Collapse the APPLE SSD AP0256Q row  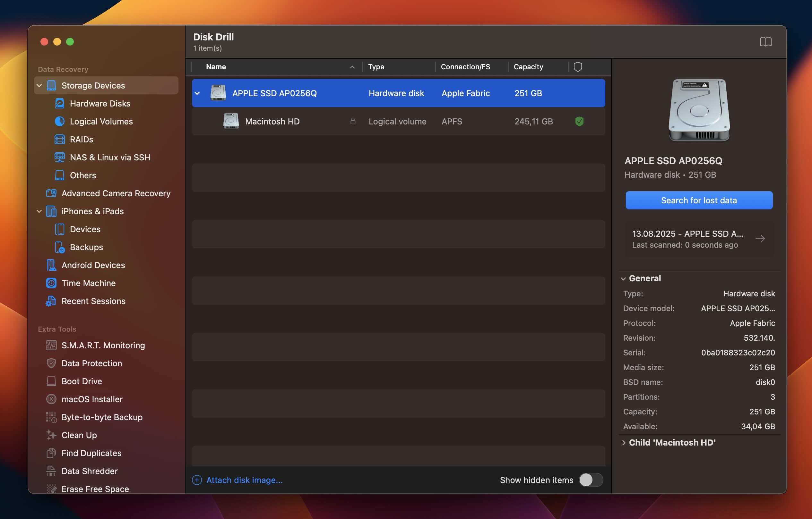pyautogui.click(x=197, y=93)
